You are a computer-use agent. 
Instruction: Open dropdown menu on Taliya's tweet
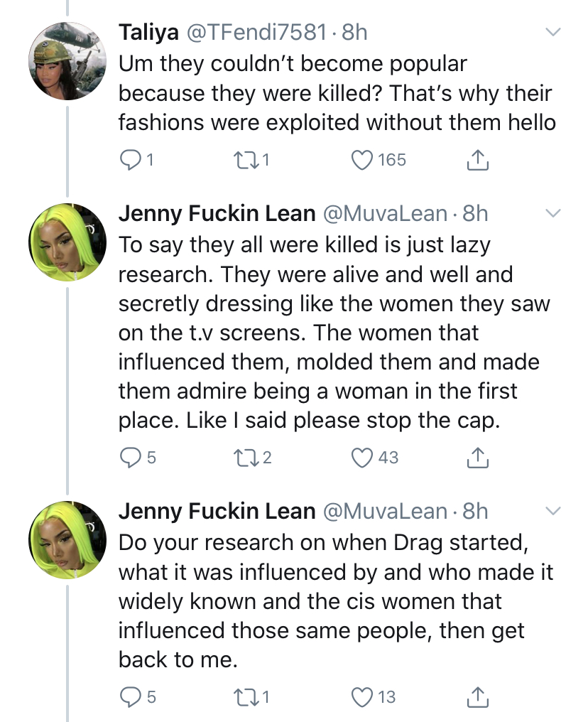click(552, 32)
